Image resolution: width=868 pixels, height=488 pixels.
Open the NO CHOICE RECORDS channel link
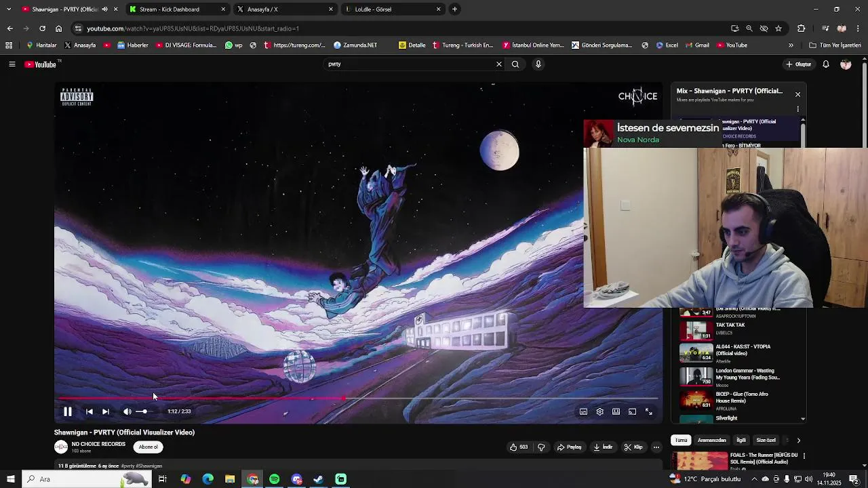point(98,445)
